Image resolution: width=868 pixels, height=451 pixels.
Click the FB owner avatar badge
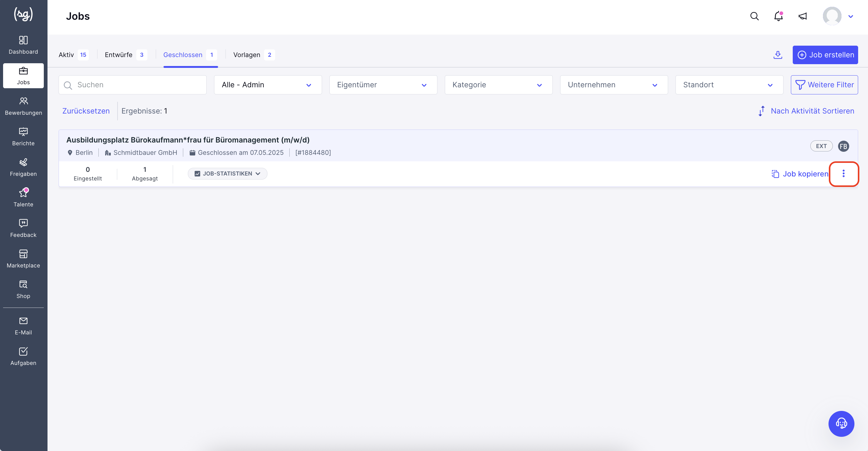tap(843, 146)
